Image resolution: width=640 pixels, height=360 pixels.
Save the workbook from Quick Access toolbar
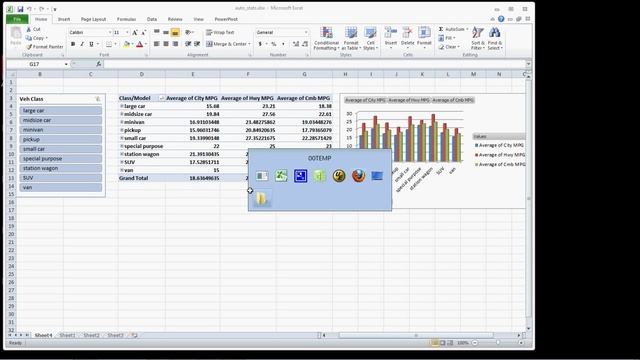(20, 9)
